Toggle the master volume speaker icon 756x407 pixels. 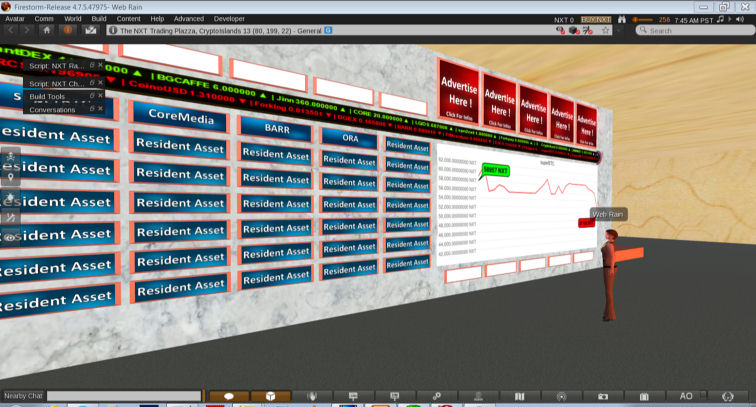coord(740,19)
